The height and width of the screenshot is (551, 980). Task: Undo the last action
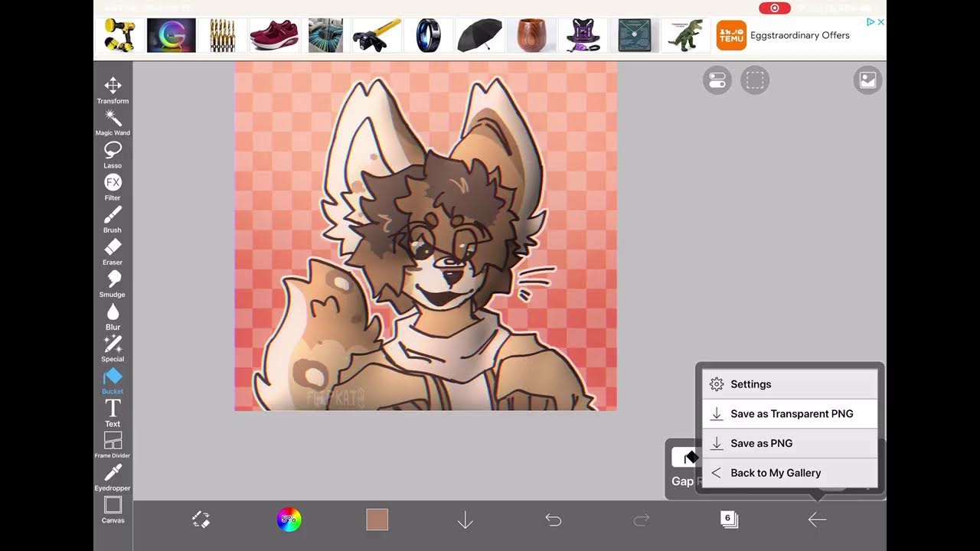coord(553,520)
